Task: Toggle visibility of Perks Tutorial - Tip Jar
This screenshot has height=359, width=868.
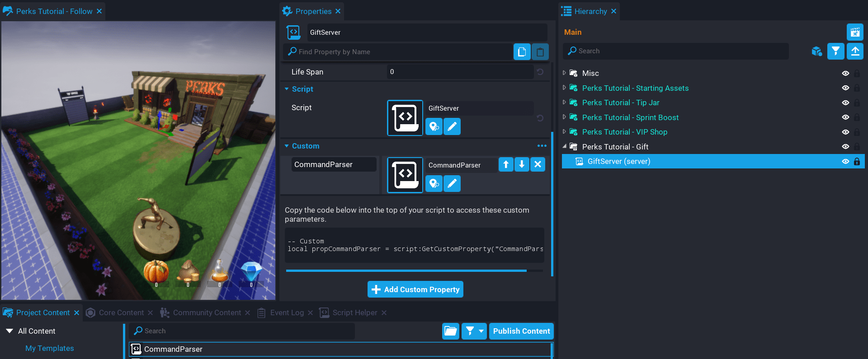Action: 845,103
